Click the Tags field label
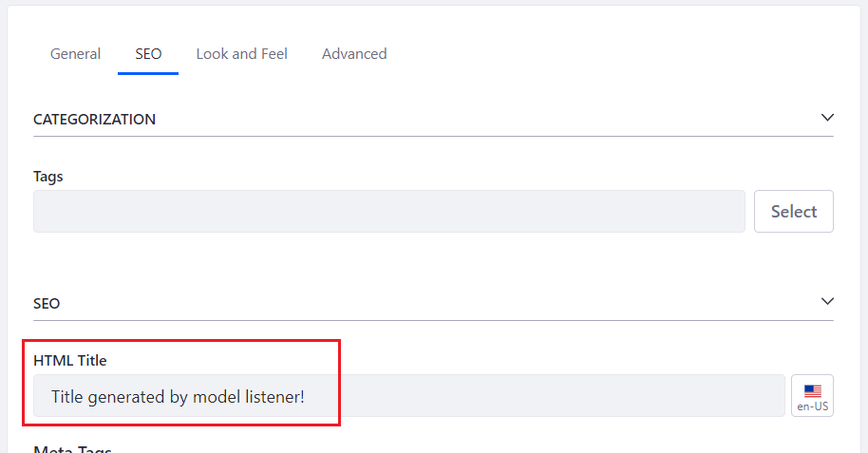The width and height of the screenshot is (868, 453). 48,177
